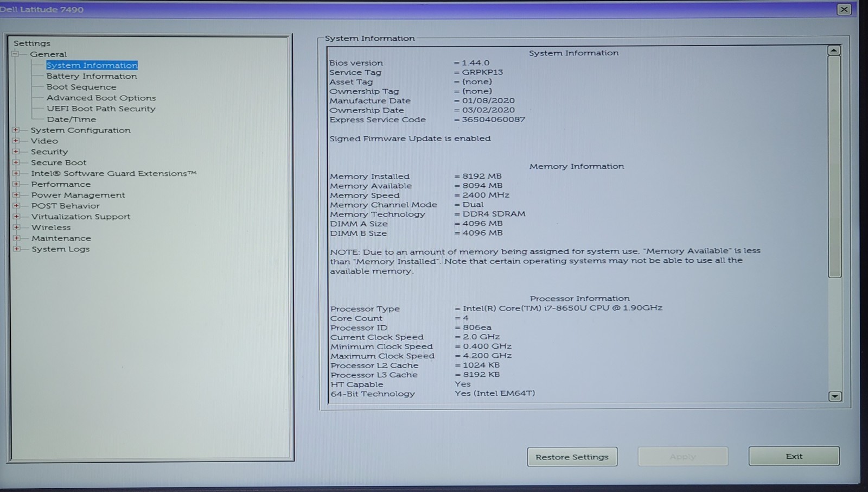Screen dimensions: 868x492
Task: Click the Manufacture Date value '01/08/2020'
Action: pyautogui.click(x=488, y=100)
